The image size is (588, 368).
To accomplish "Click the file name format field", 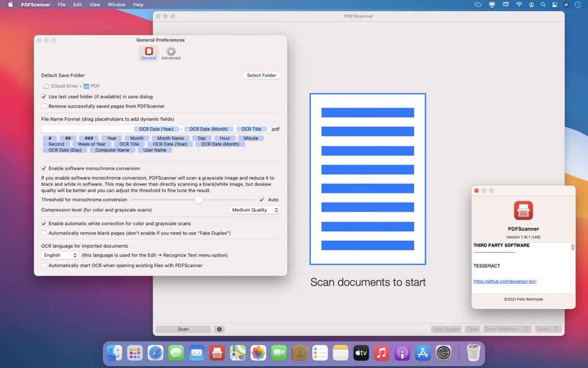I will 155,129.
